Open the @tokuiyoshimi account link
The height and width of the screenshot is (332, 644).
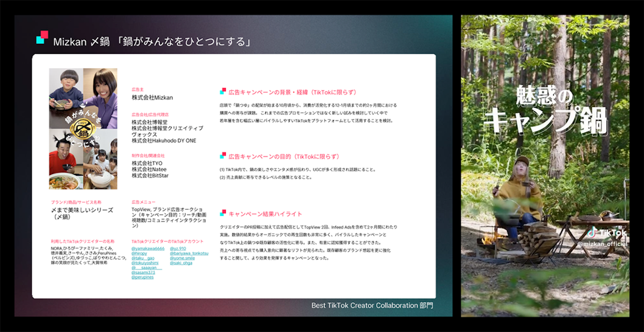click(x=145, y=263)
